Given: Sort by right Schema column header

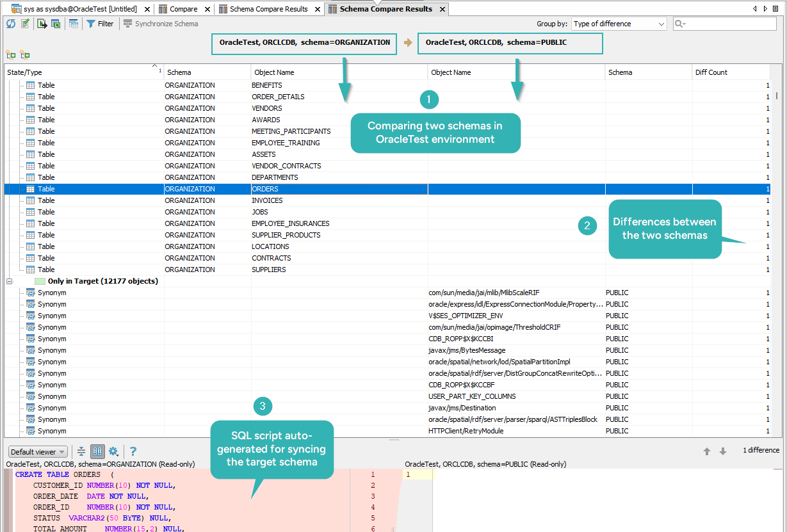Looking at the screenshot, I should pyautogui.click(x=649, y=72).
